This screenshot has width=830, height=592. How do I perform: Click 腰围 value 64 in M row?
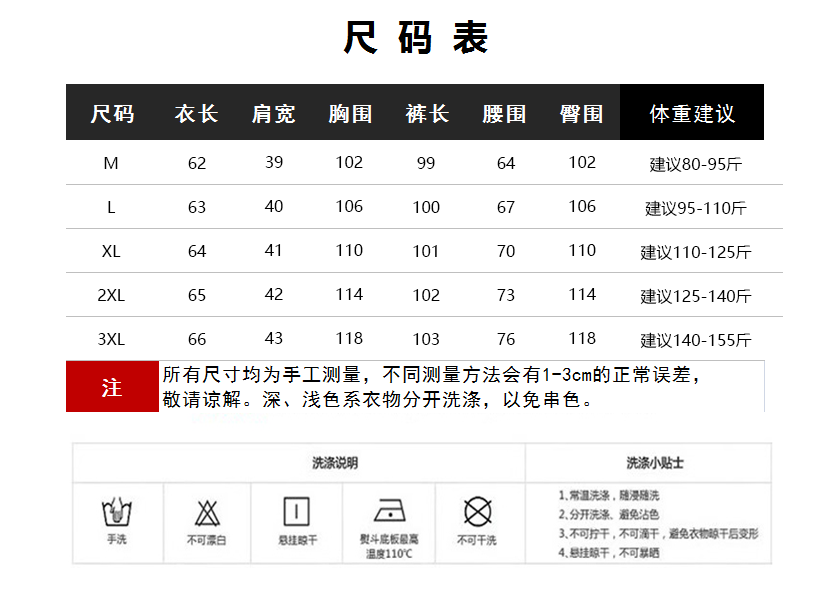506,163
